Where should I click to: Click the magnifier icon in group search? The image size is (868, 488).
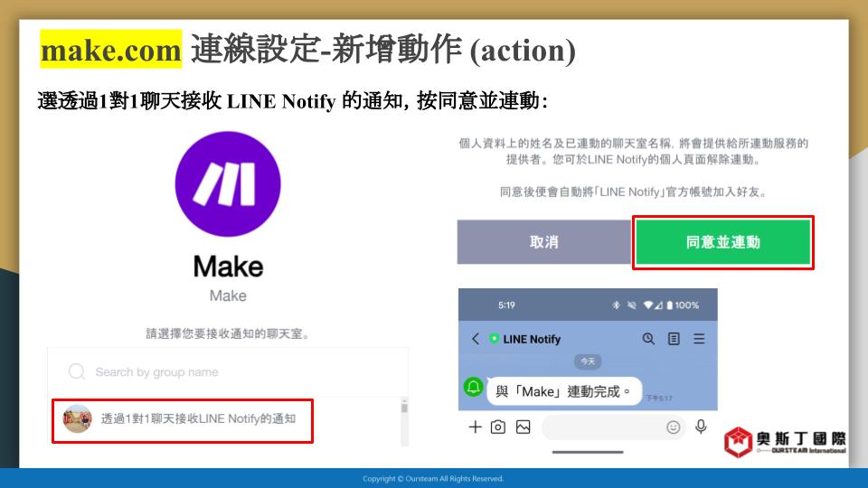76,371
